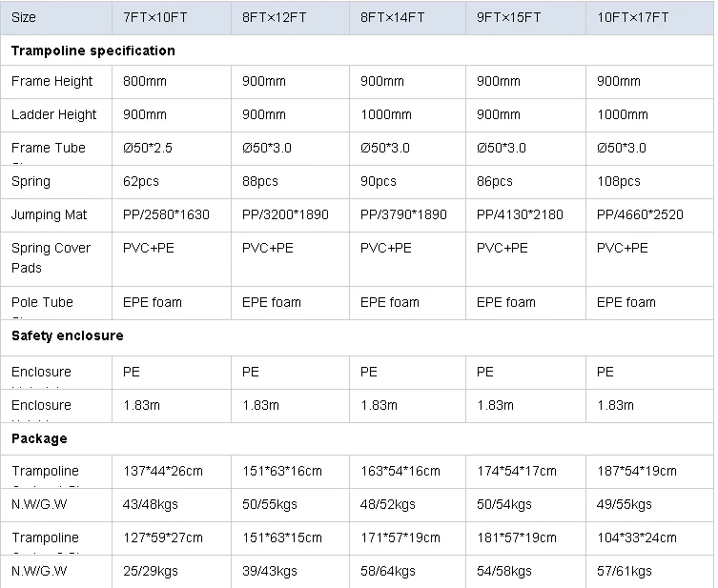Click the 7FT×10FT size column header

(157, 17)
